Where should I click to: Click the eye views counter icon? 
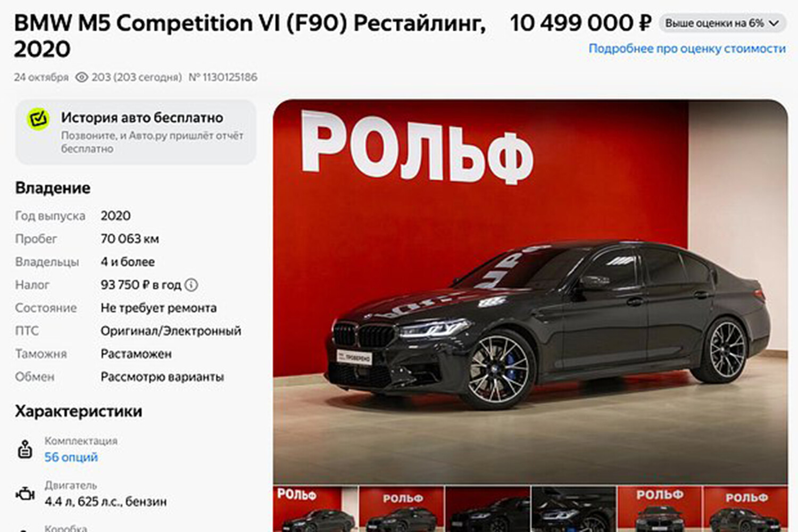(81, 77)
